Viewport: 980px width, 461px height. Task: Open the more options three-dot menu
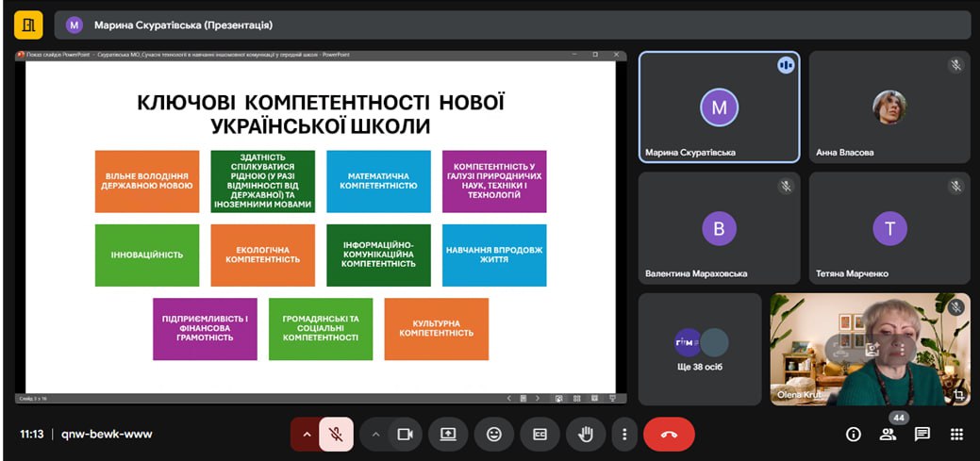624,435
